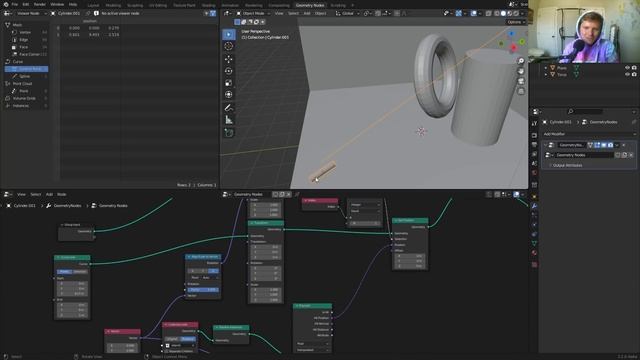Screen dimensions: 640x360
Task: Toggle viewport overlays button
Action: click(473, 13)
